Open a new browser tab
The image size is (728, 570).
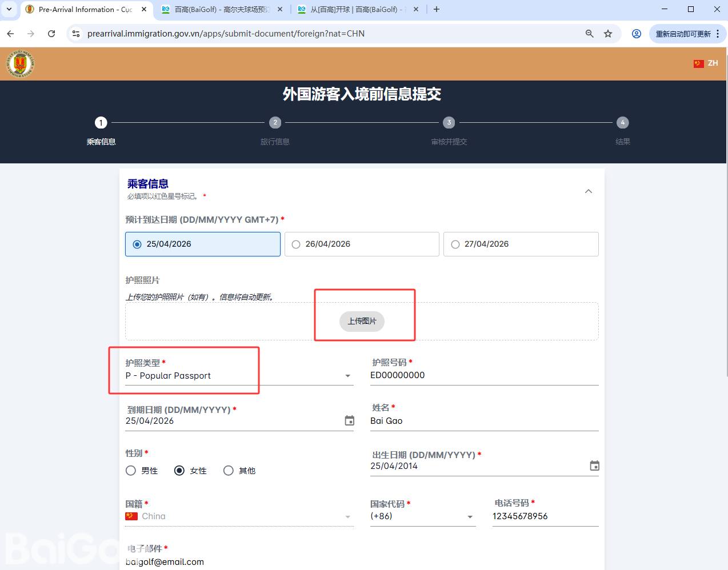437,10
